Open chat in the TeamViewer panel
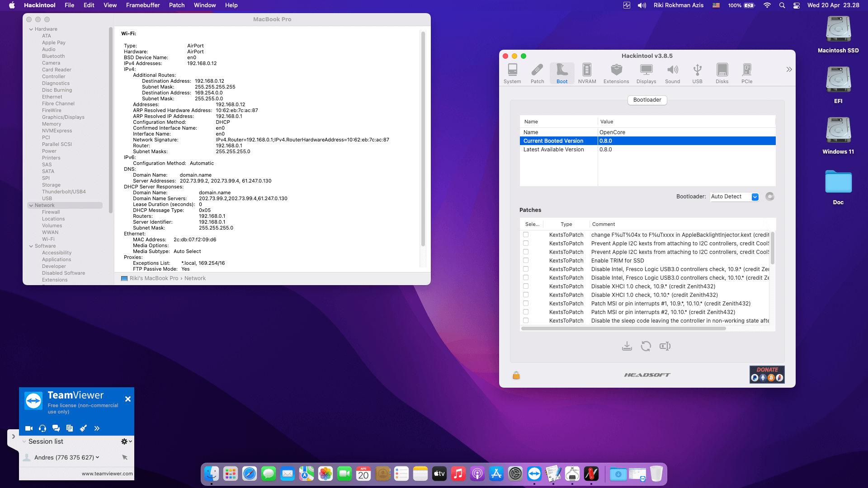Image resolution: width=868 pixels, height=488 pixels. click(x=56, y=428)
